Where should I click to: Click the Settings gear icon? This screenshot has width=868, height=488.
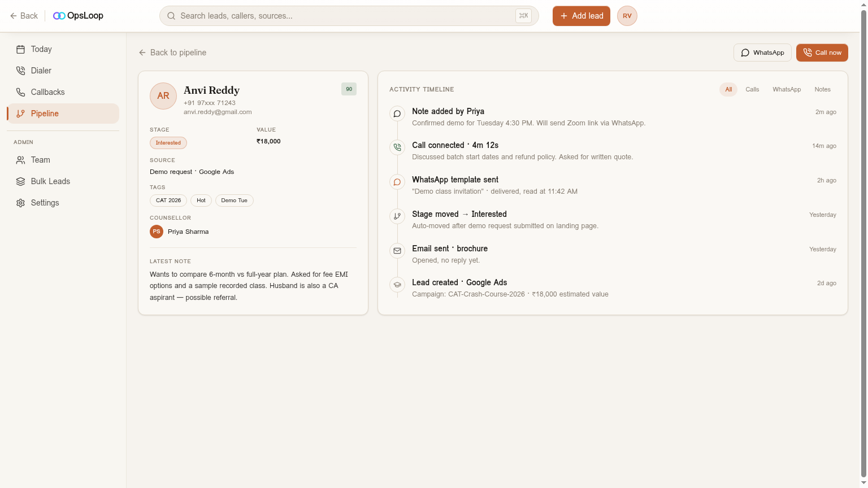click(20, 203)
